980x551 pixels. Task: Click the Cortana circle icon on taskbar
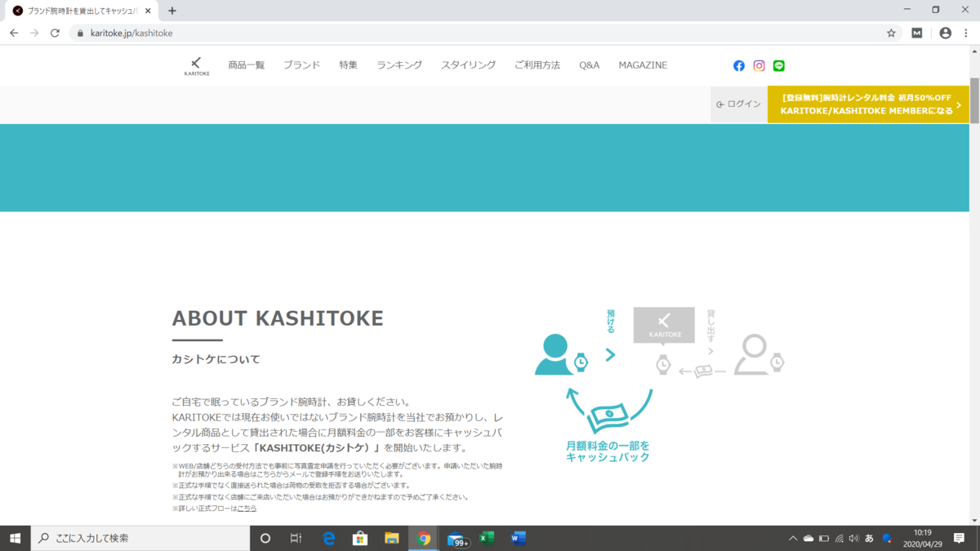pyautogui.click(x=265, y=538)
